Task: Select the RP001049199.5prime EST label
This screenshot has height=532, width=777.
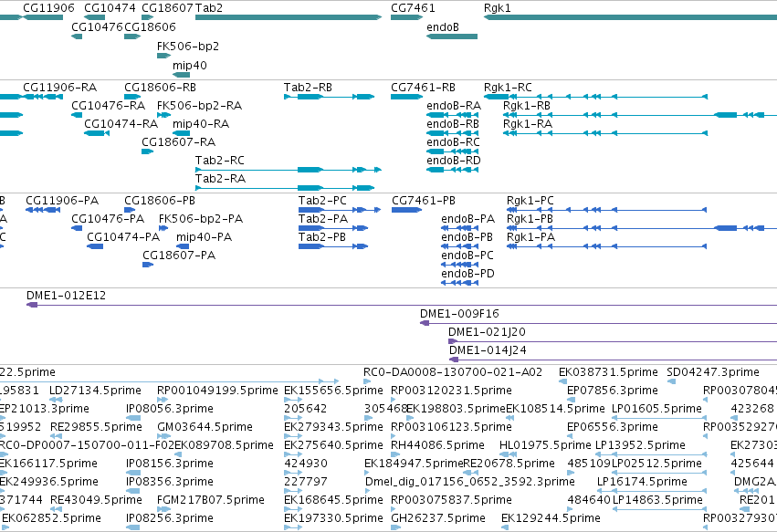Action: tap(217, 391)
